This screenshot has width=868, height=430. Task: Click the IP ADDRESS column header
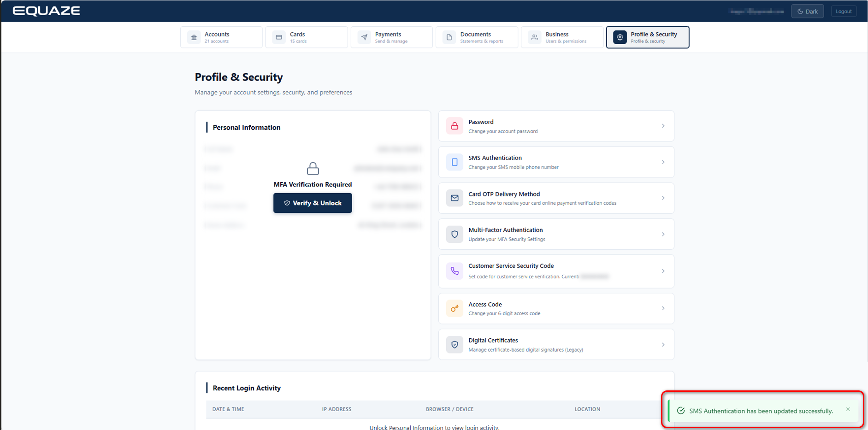(x=337, y=409)
